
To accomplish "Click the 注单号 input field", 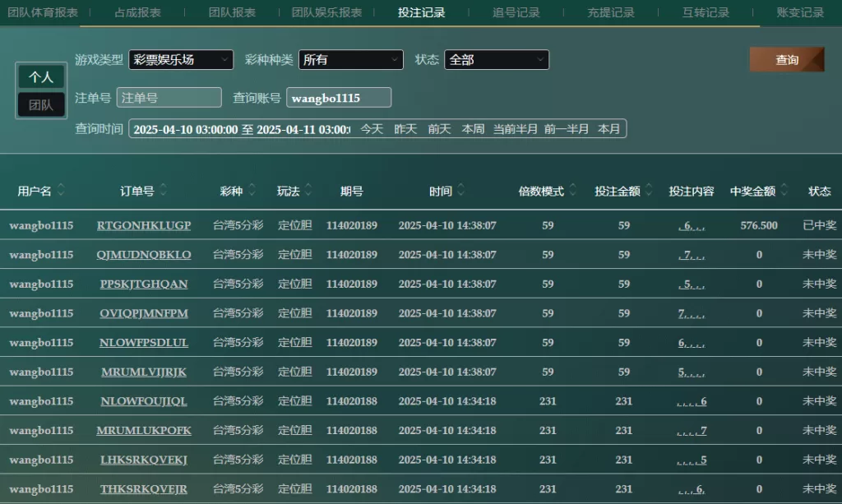I will tap(169, 98).
